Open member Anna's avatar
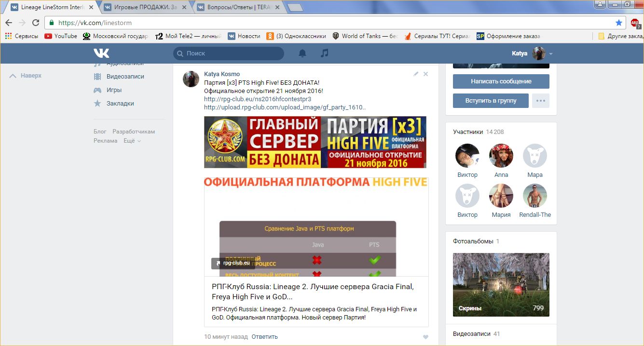644x346 pixels. [x=501, y=156]
